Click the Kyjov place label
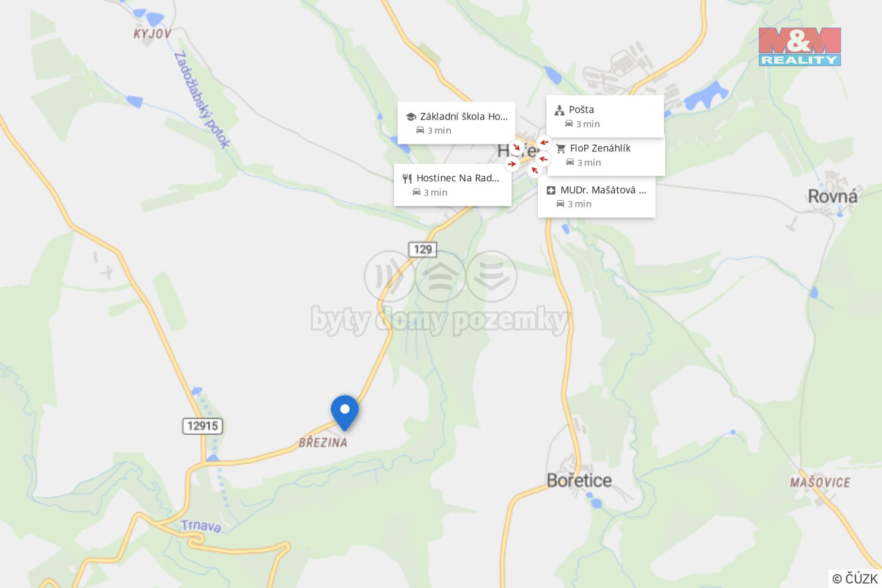Viewport: 882px width, 588px height. pyautogui.click(x=153, y=34)
